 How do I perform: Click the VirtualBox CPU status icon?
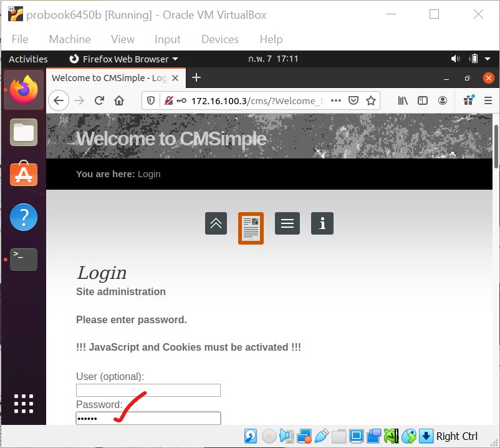(392, 436)
